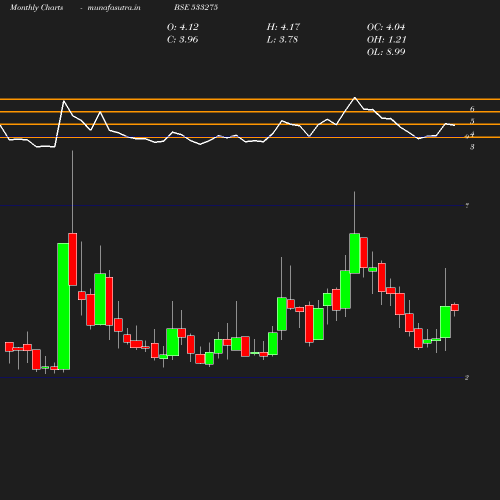Click the 'OH: 1.21' reading
This screenshot has width=500, height=500.
click(x=387, y=39)
